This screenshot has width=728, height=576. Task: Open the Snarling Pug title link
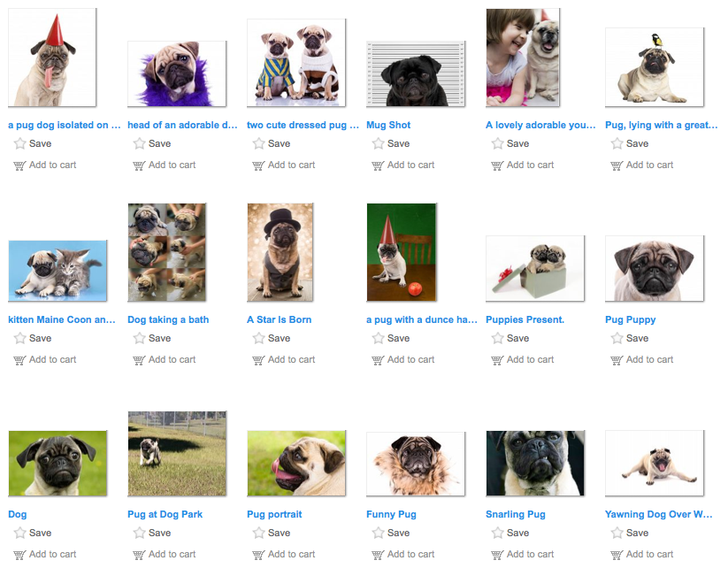pos(516,514)
